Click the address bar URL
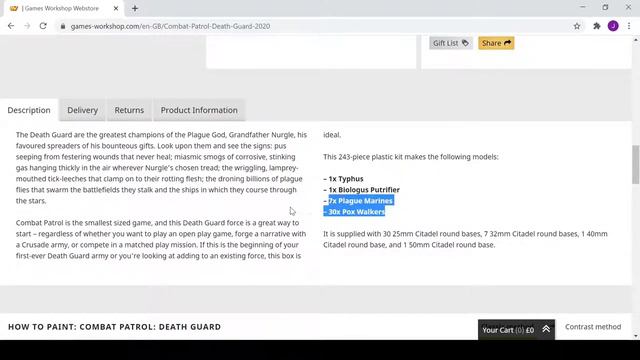The image size is (640, 360). [x=170, y=26]
